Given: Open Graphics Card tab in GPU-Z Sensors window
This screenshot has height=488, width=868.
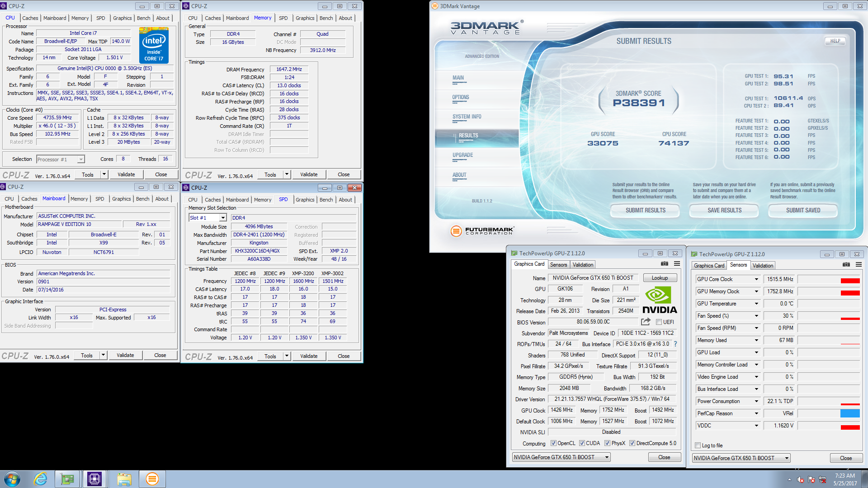Looking at the screenshot, I should [709, 266].
